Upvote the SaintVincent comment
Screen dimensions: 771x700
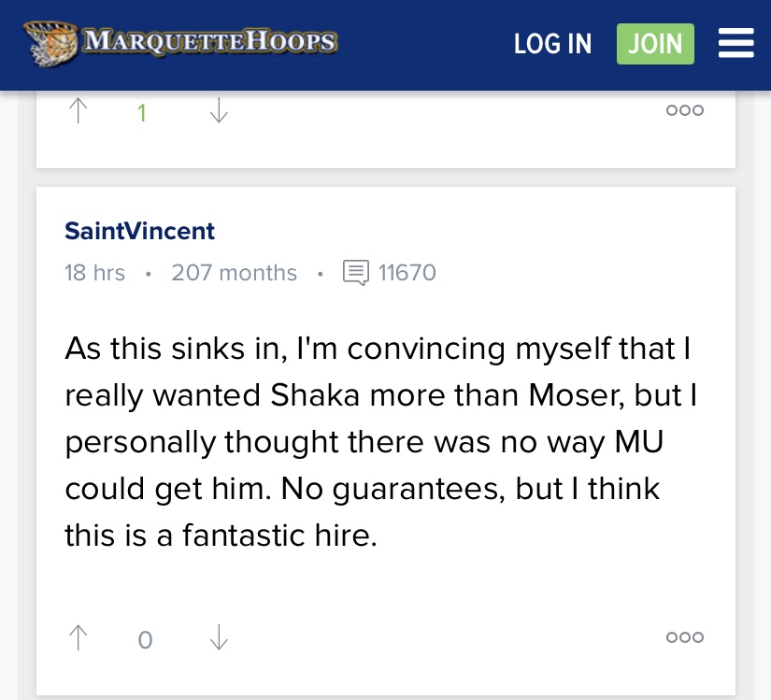(x=79, y=638)
